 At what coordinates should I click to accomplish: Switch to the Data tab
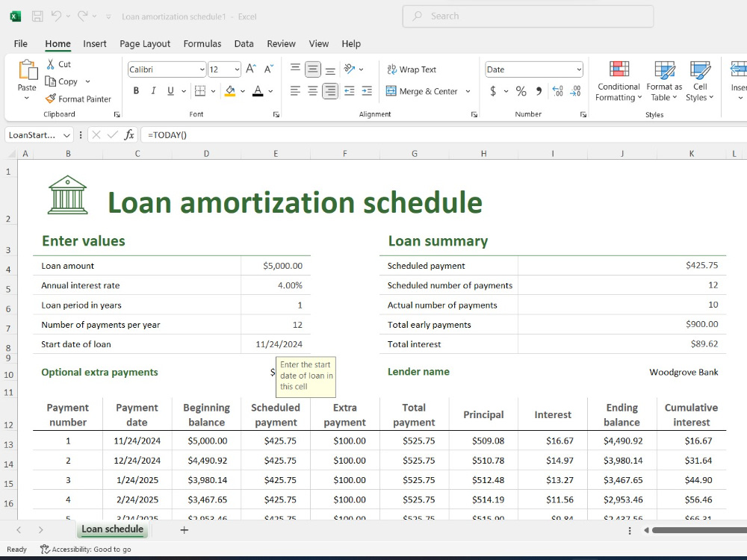click(x=244, y=44)
